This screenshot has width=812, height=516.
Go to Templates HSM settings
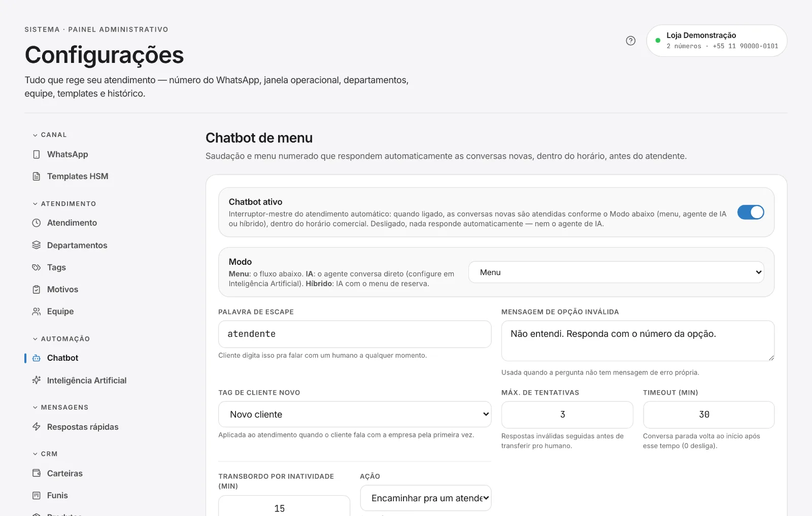click(78, 176)
